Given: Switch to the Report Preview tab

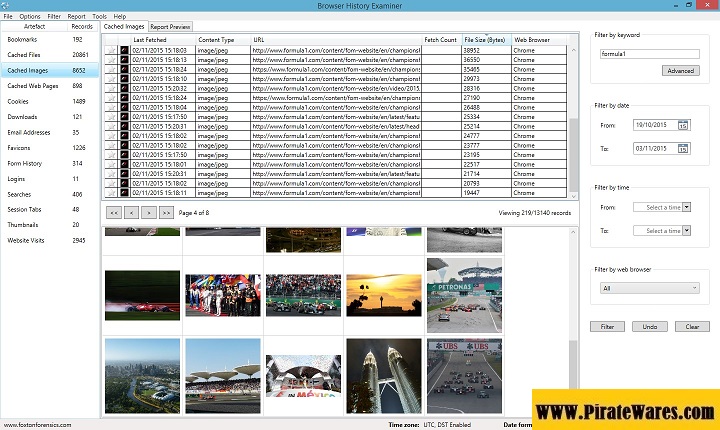Looking at the screenshot, I should coord(170,27).
